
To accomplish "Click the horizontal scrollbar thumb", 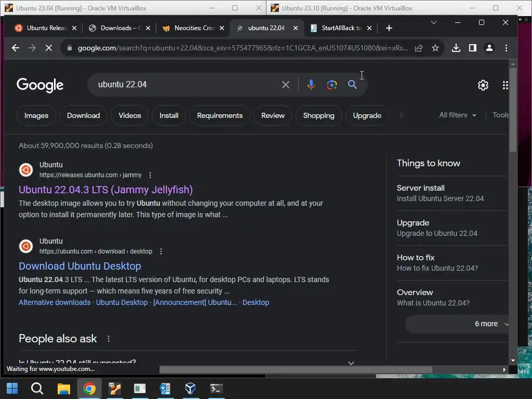I will pos(296,369).
